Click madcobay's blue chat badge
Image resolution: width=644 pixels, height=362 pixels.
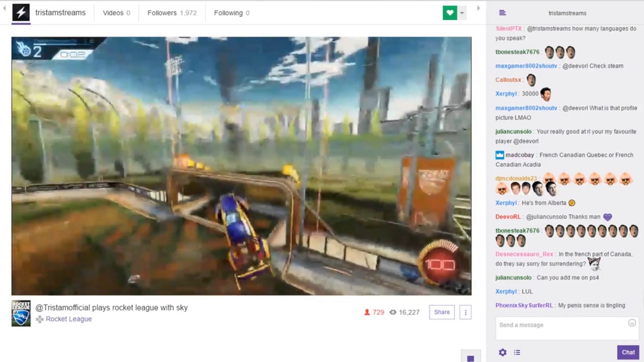click(500, 155)
